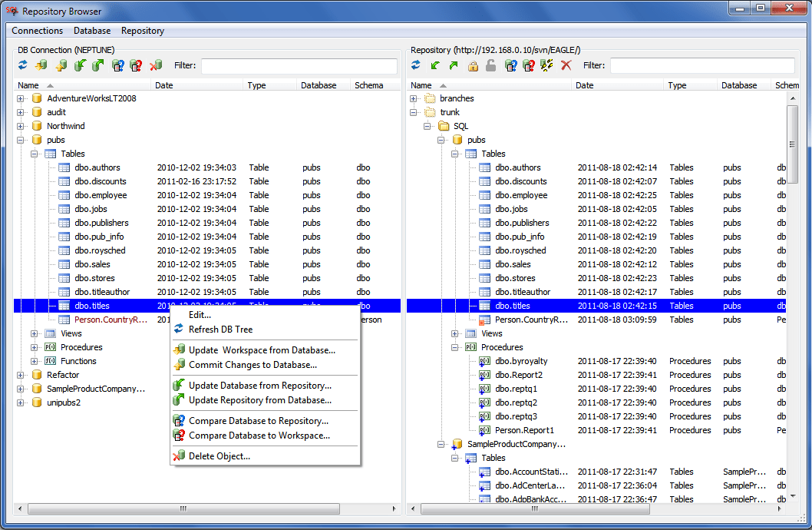
Task: Expand the Functions node under pubs
Action: (x=35, y=361)
